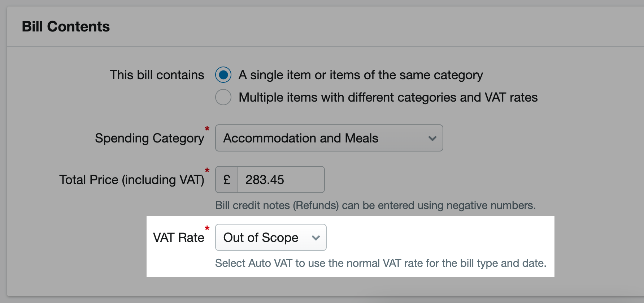Click the red asterisk beside Spending Category
The image size is (644, 303).
click(x=207, y=129)
